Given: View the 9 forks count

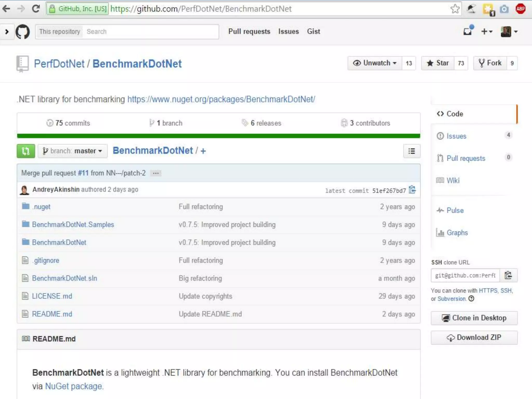Looking at the screenshot, I should (512, 63).
